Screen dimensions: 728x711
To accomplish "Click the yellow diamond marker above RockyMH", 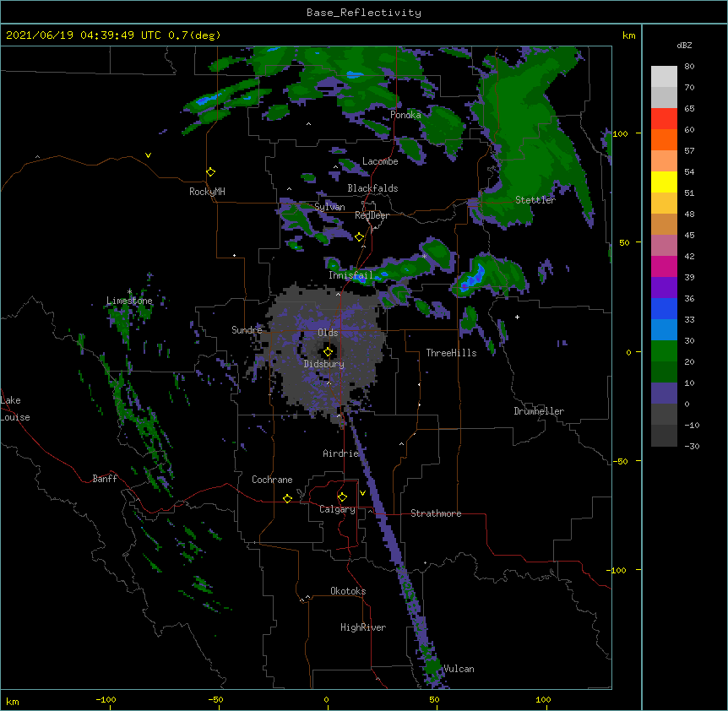I will (x=210, y=172).
